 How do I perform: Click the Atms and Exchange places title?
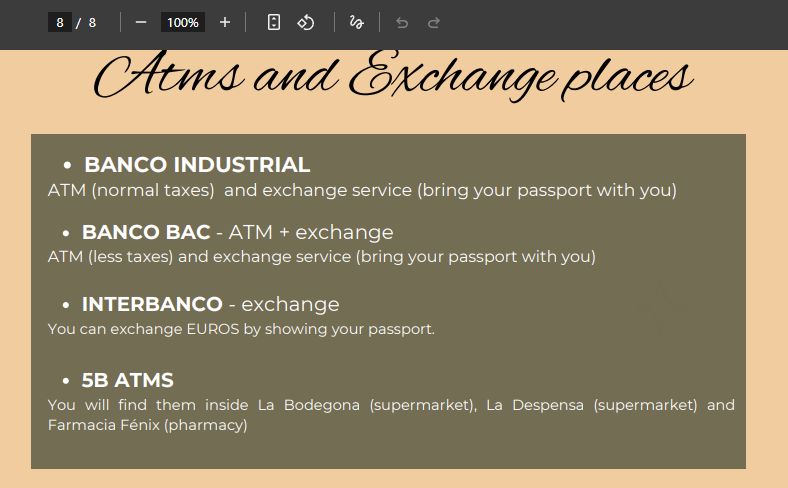[x=393, y=76]
